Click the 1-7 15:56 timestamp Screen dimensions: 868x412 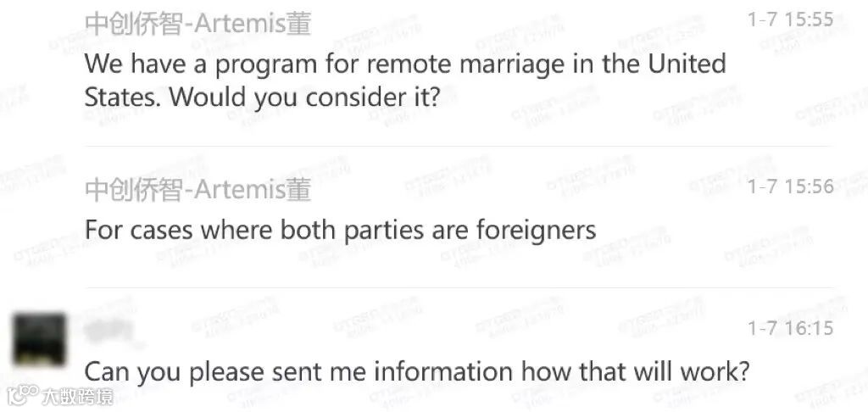tap(790, 186)
